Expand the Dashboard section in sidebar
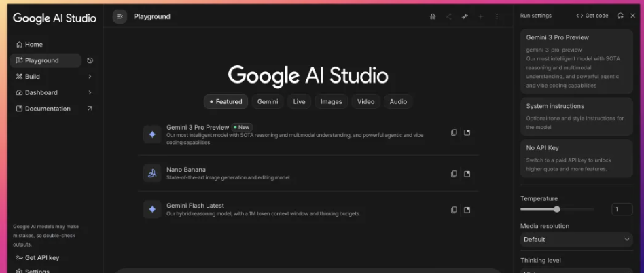This screenshot has height=273, width=644. (x=90, y=92)
